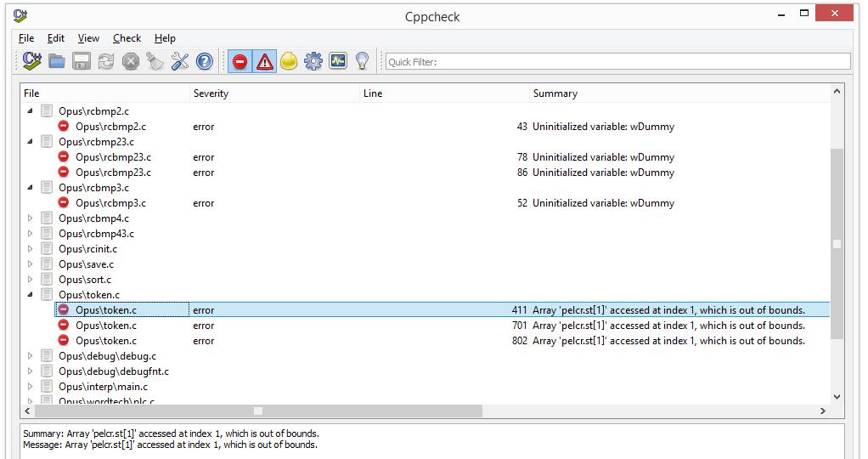This screenshot has height=459, width=868.
Task: Collapse the Opus\token.c tree node
Action: 30,294
